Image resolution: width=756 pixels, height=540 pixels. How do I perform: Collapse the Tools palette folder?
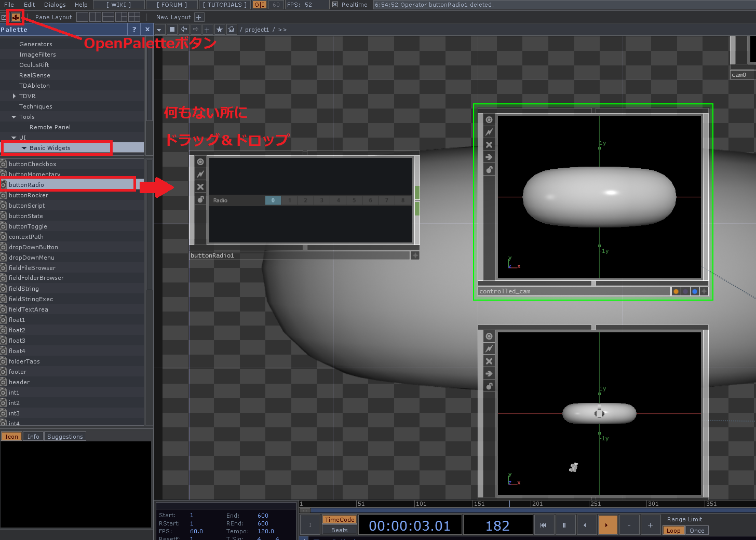[x=14, y=117]
